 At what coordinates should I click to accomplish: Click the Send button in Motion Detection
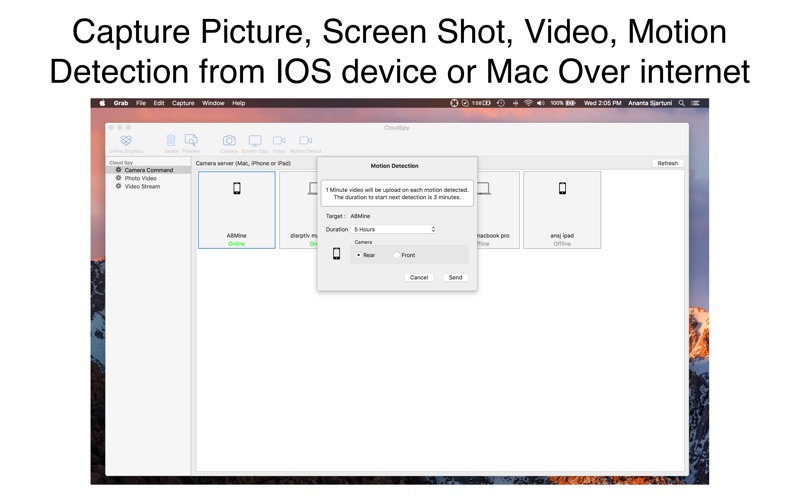455,278
